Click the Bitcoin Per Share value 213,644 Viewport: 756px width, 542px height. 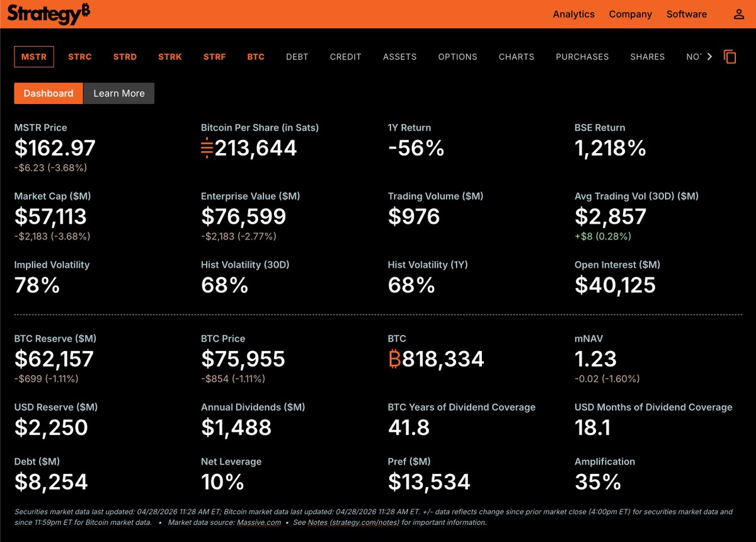click(x=256, y=149)
